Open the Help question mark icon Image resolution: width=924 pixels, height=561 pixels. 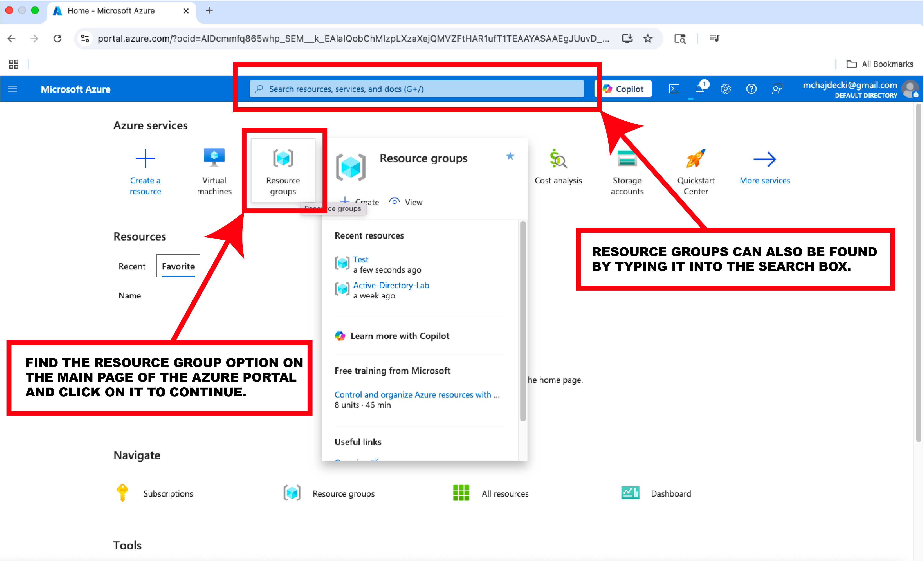click(751, 89)
